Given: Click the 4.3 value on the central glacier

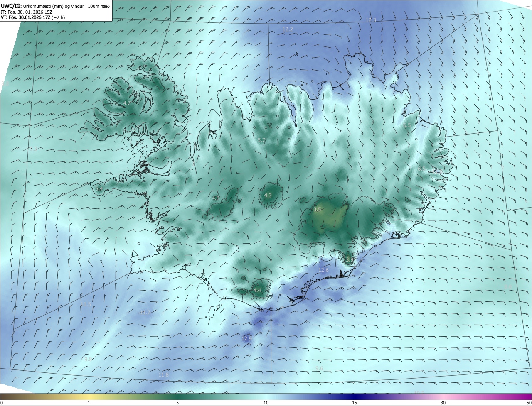Looking at the screenshot, I should click(x=268, y=196).
